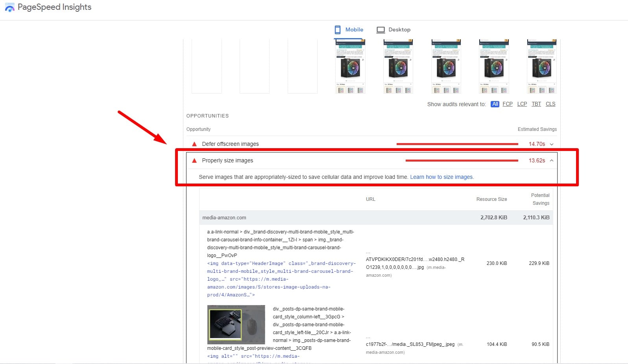Expand the Defer offscreen images audit
Screen dimensions: 628x364
(552, 144)
